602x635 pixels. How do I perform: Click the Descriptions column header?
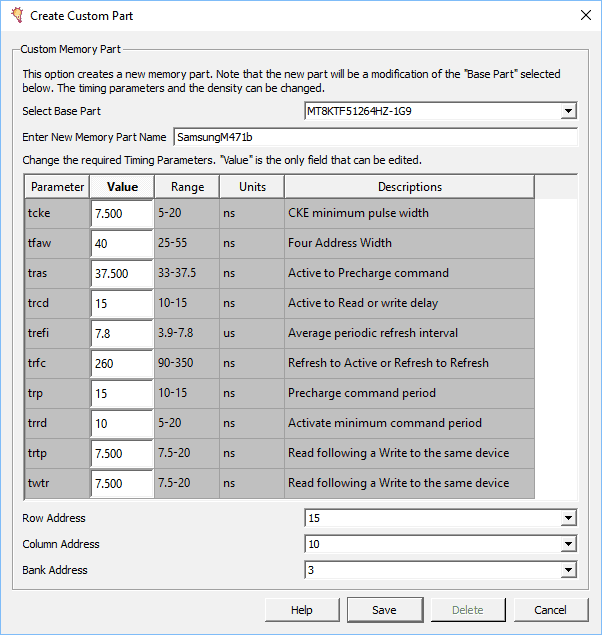(409, 187)
